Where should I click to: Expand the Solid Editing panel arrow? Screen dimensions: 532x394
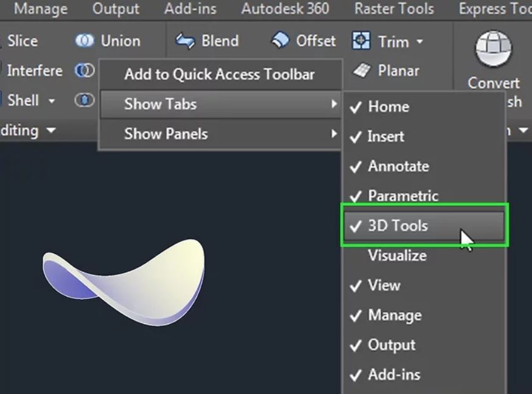[51, 130]
